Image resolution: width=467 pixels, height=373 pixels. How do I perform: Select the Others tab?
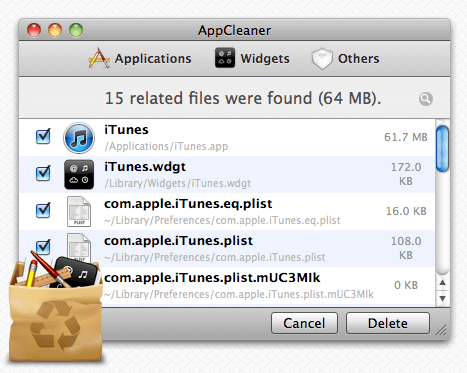pyautogui.click(x=345, y=59)
